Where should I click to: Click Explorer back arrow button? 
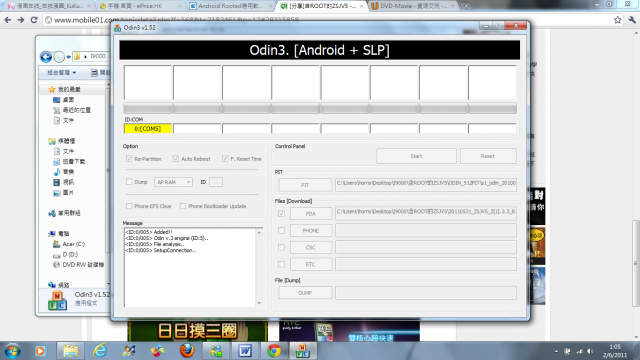click(46, 57)
